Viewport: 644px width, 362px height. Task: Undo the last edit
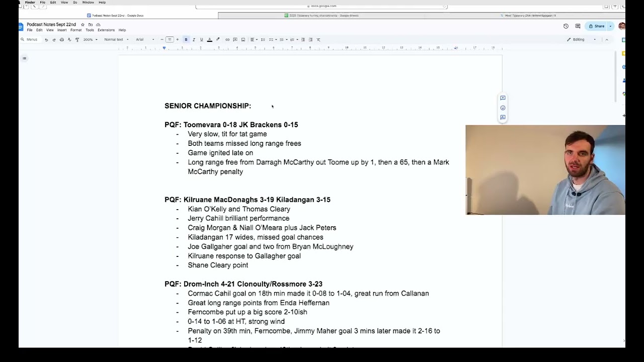click(46, 40)
